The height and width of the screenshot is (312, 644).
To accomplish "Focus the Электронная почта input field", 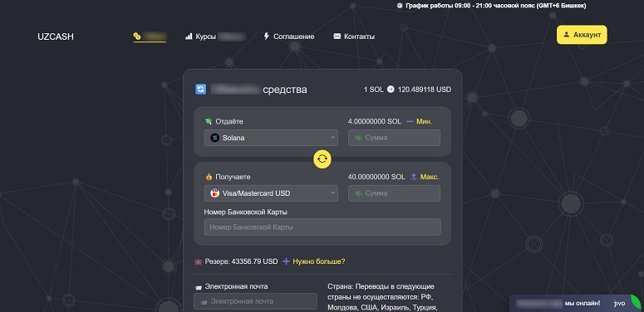I will coord(255,301).
